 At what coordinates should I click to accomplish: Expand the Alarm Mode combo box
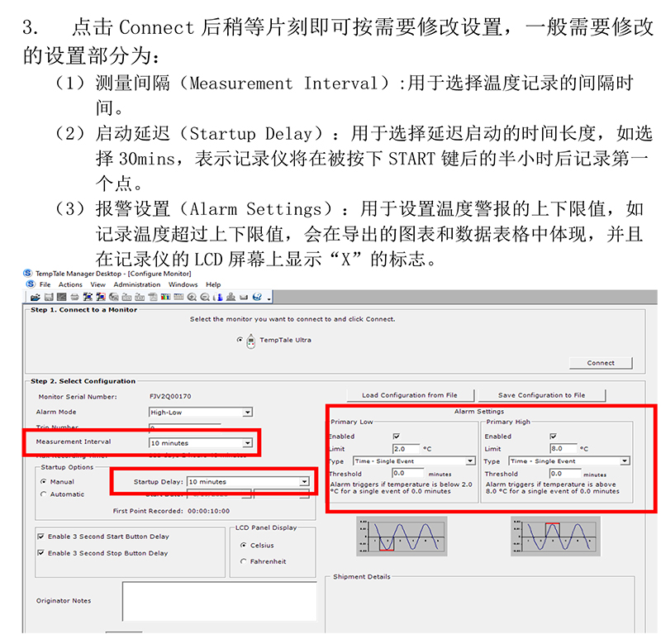click(247, 412)
